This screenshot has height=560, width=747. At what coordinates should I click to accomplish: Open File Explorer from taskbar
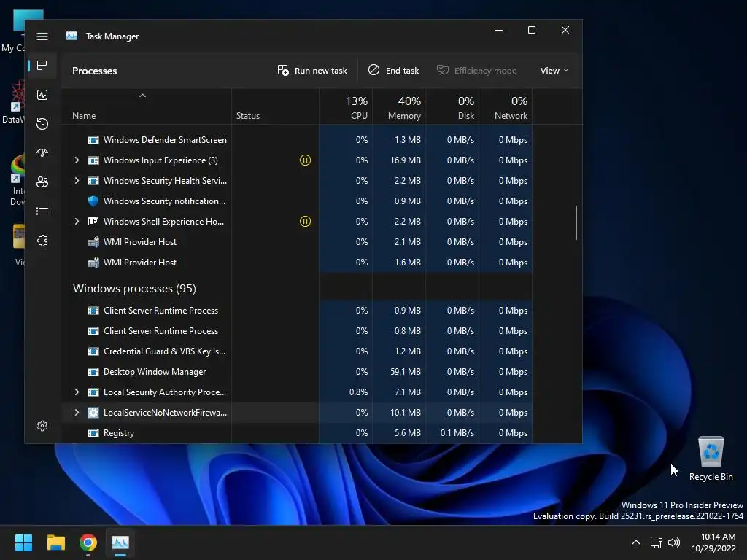[55, 542]
